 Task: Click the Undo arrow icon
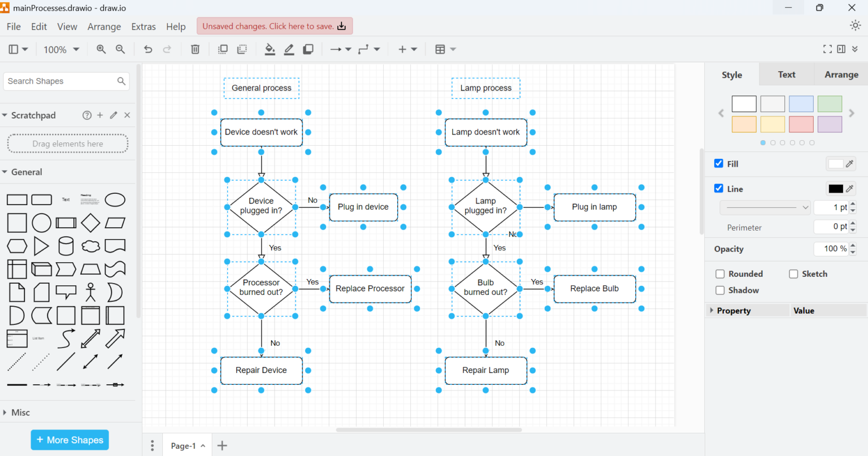click(x=148, y=49)
